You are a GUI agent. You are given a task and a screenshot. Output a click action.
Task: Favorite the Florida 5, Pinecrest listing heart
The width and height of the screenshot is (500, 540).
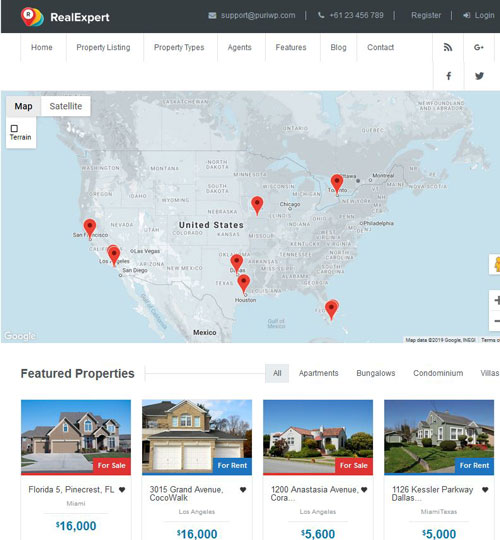[x=122, y=490]
